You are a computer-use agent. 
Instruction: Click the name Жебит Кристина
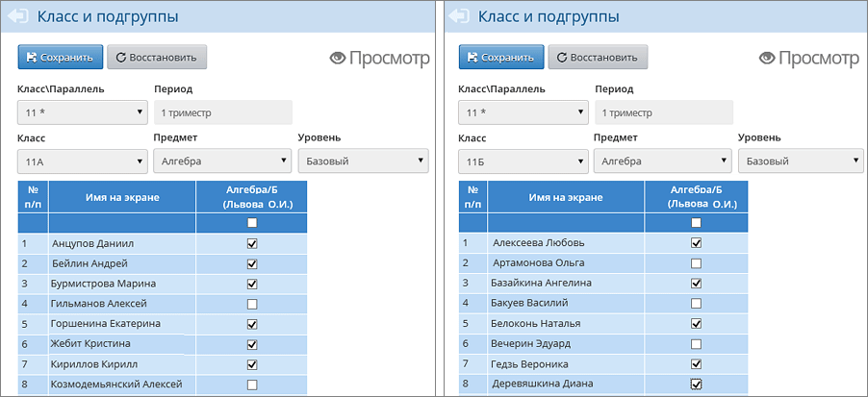[90, 343]
